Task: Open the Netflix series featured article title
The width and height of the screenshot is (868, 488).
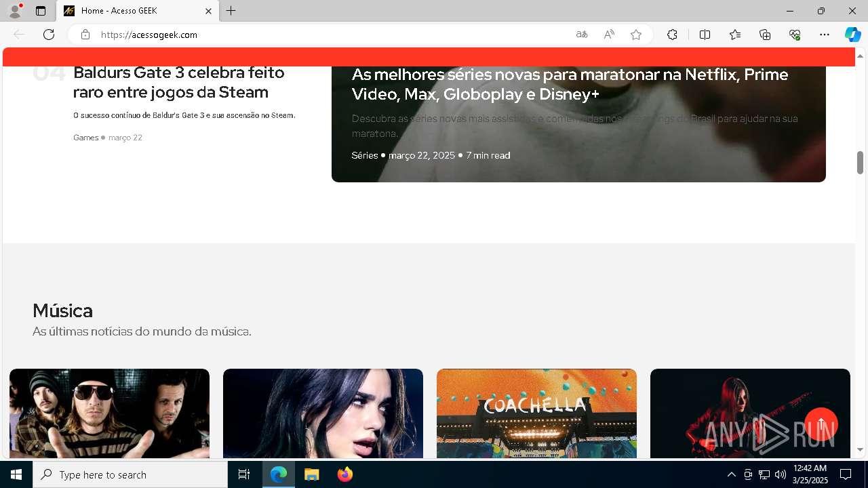Action: pyautogui.click(x=570, y=84)
